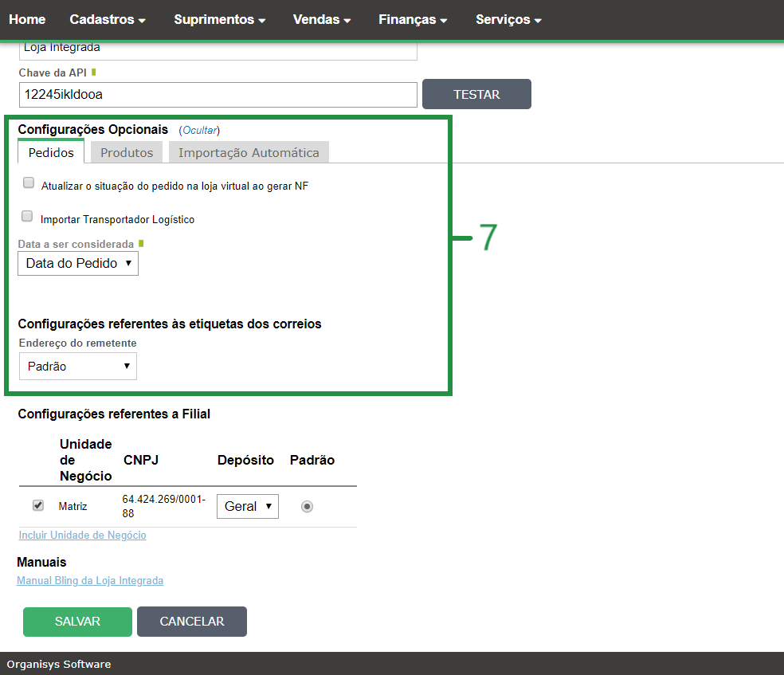Open the Geral Depósito dropdown
Image resolution: width=784 pixels, height=675 pixels.
pyautogui.click(x=247, y=506)
